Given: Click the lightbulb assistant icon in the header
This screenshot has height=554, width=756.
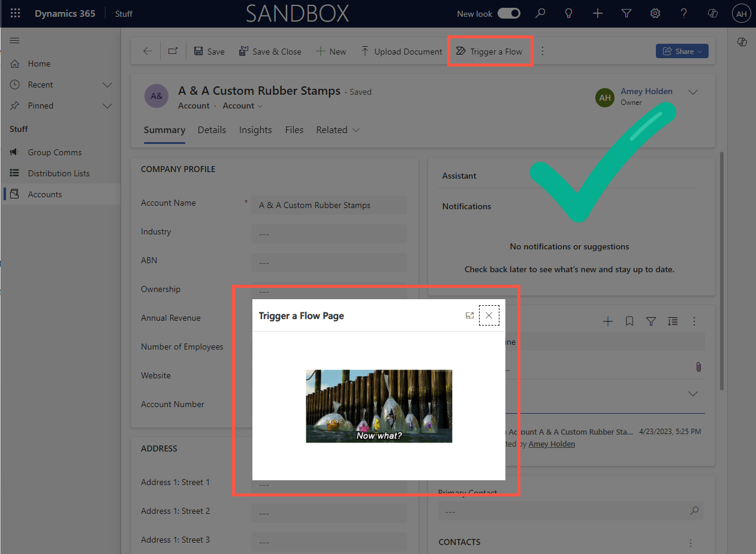Looking at the screenshot, I should (x=568, y=13).
